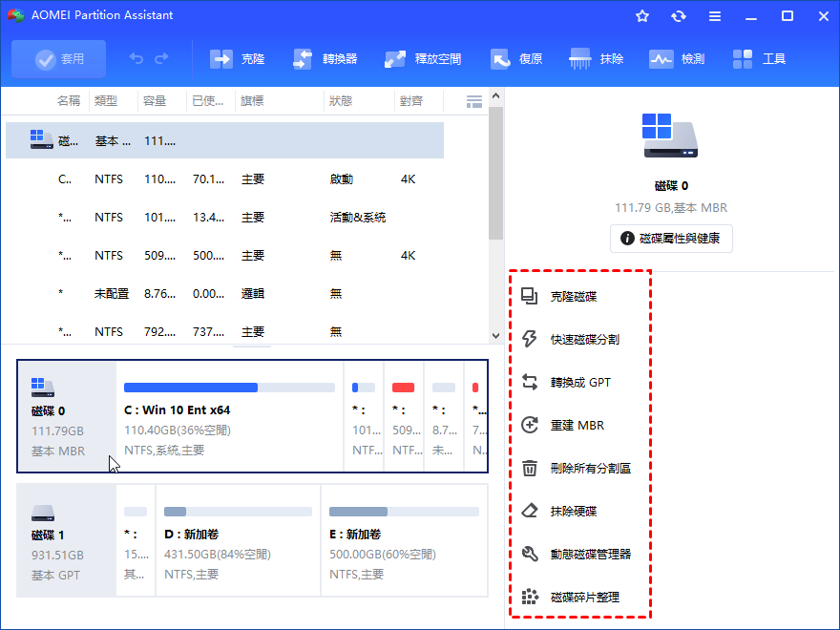Open the 檢測 test tool
This screenshot has width=840, height=630.
[677, 59]
